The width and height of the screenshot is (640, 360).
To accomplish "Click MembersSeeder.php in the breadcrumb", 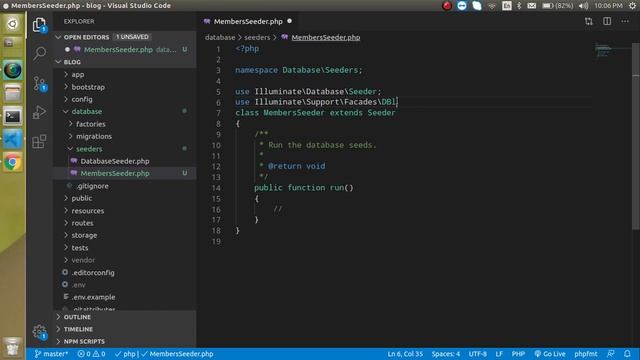I will pyautogui.click(x=326, y=37).
